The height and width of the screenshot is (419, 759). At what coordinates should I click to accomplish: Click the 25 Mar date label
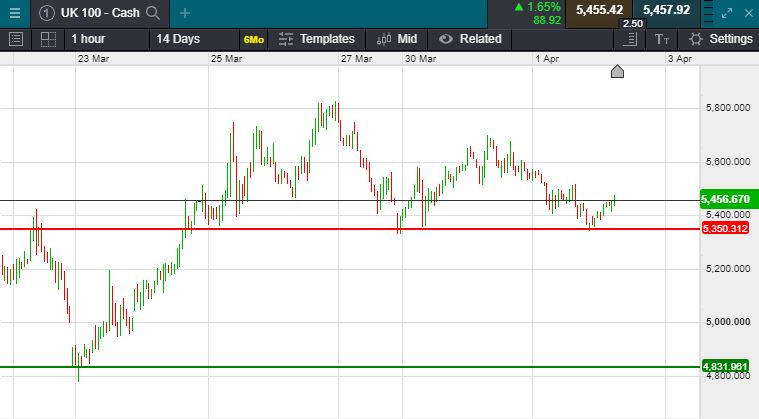tap(226, 59)
